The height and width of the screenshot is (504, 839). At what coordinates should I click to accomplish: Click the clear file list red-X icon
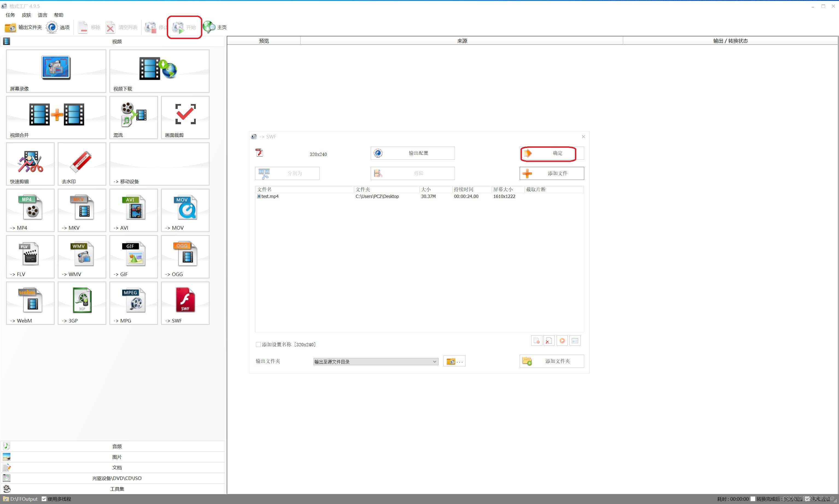pyautogui.click(x=549, y=341)
